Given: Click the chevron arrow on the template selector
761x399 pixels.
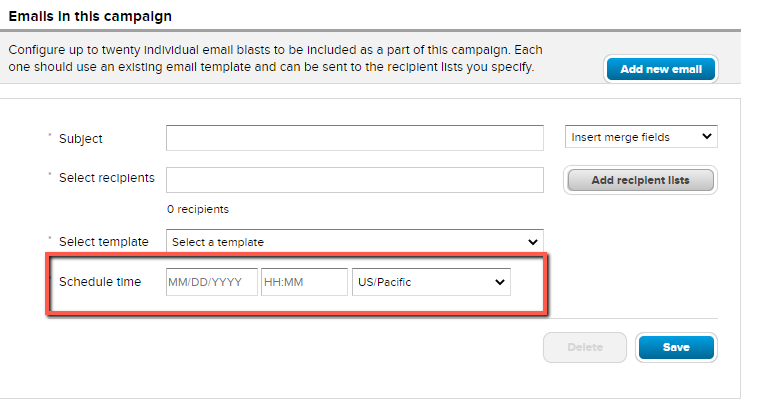Looking at the screenshot, I should pos(533,242).
